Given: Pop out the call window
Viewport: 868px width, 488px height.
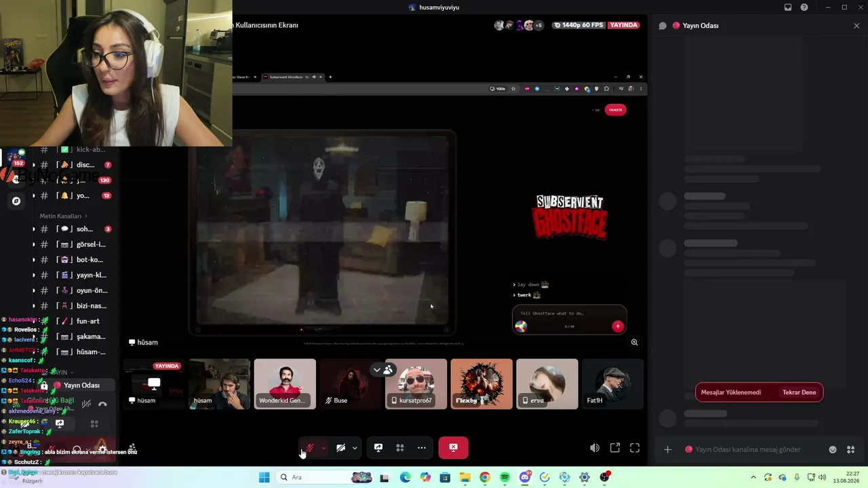Looking at the screenshot, I should [x=615, y=447].
